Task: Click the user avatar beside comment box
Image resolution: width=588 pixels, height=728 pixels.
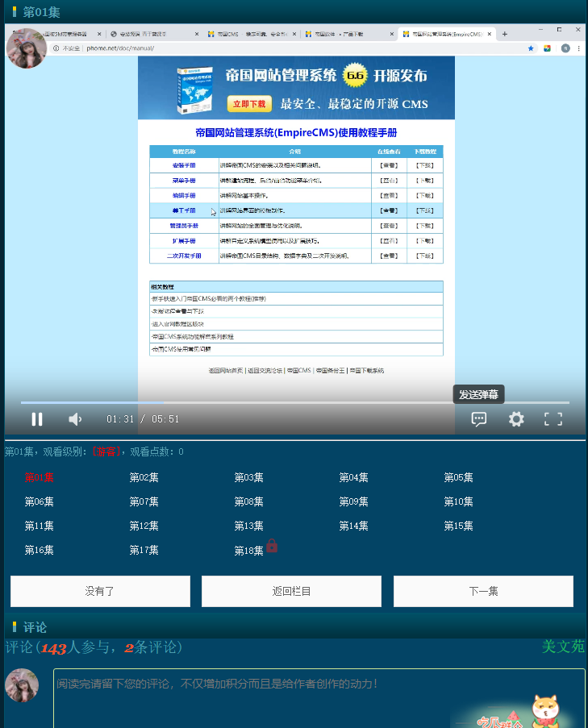Action: tap(22, 684)
